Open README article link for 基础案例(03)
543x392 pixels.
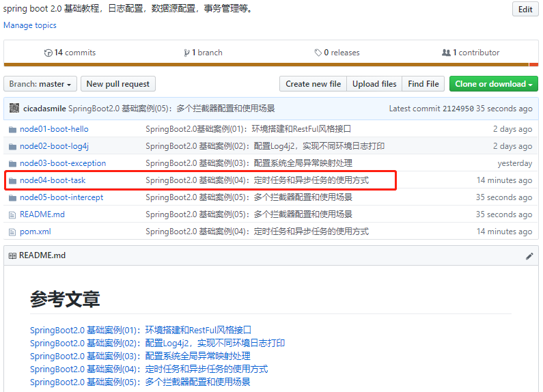click(140, 356)
